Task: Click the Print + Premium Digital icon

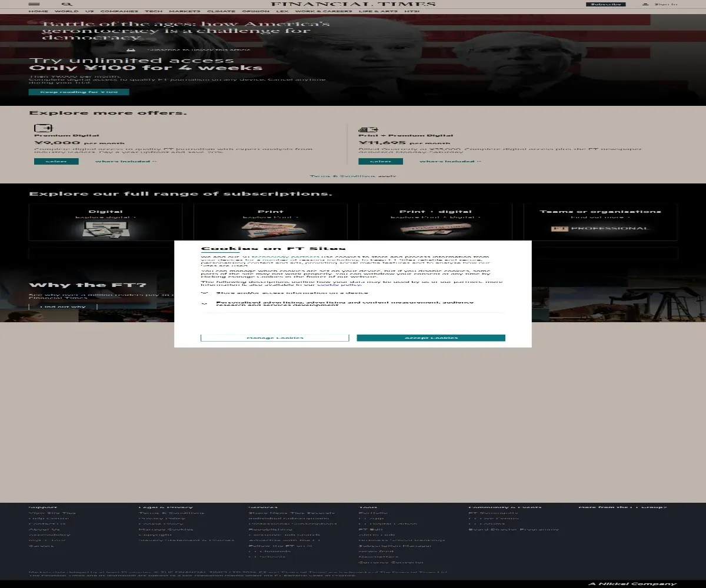Action: click(368, 129)
